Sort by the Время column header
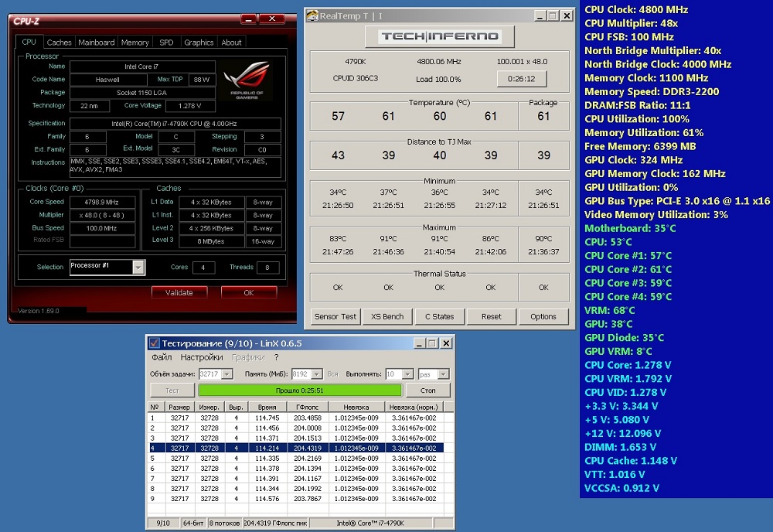 [x=267, y=407]
